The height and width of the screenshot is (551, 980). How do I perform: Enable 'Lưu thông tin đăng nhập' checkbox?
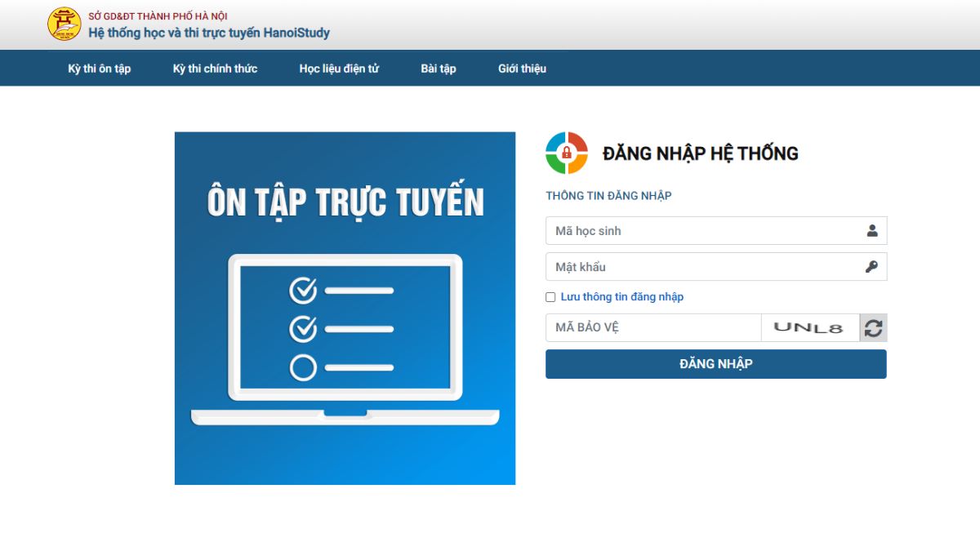point(550,297)
